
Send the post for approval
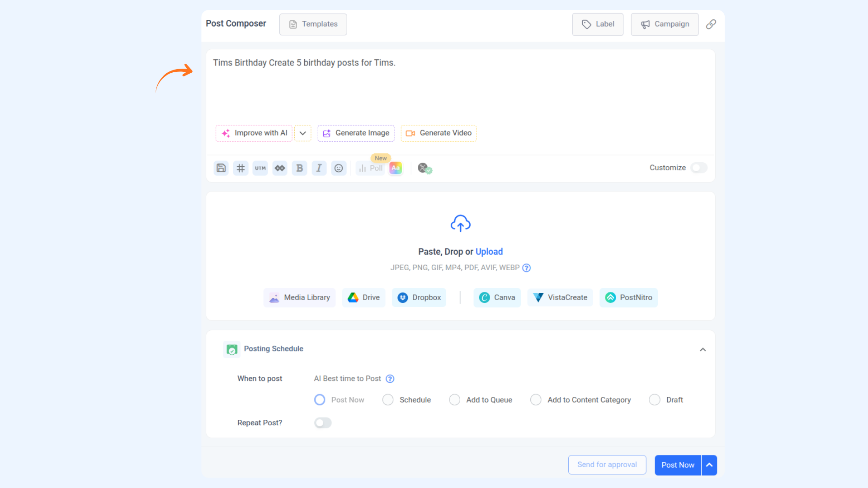(x=607, y=465)
